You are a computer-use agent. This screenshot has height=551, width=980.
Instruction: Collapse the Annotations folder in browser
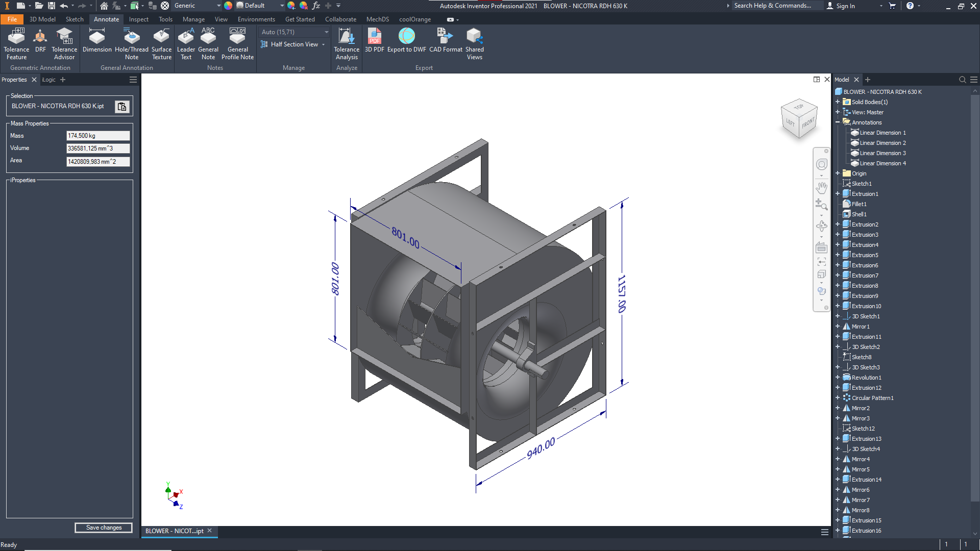point(838,122)
